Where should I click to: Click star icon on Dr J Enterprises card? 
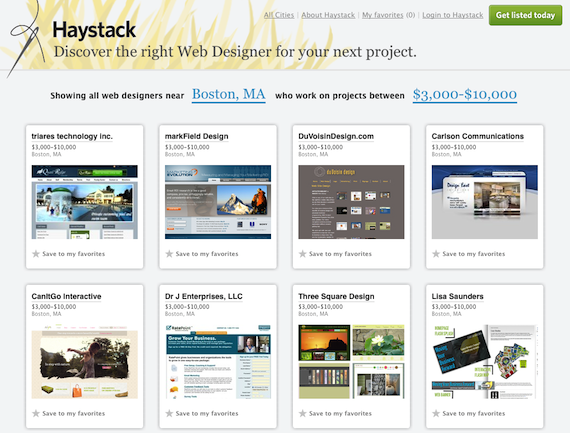tap(169, 413)
